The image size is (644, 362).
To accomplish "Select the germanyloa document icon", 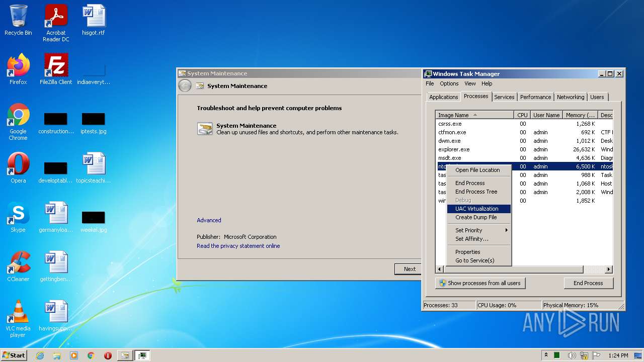I will tap(56, 217).
